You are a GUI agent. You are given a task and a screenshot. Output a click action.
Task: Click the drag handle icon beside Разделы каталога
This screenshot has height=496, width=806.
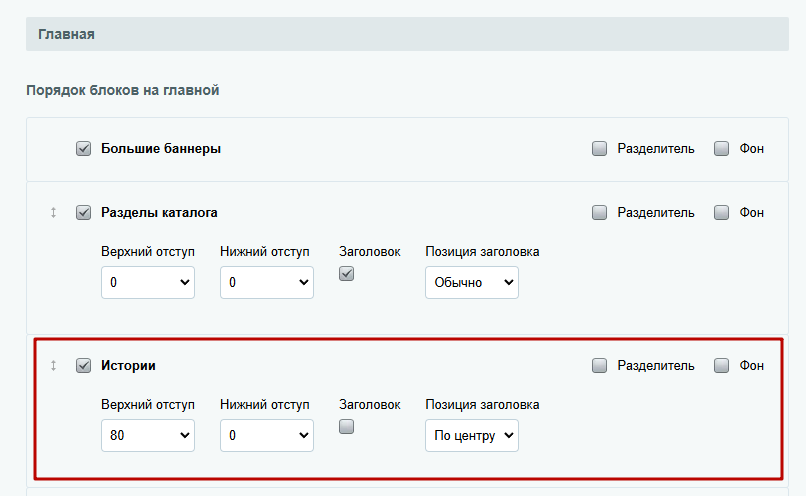53,212
